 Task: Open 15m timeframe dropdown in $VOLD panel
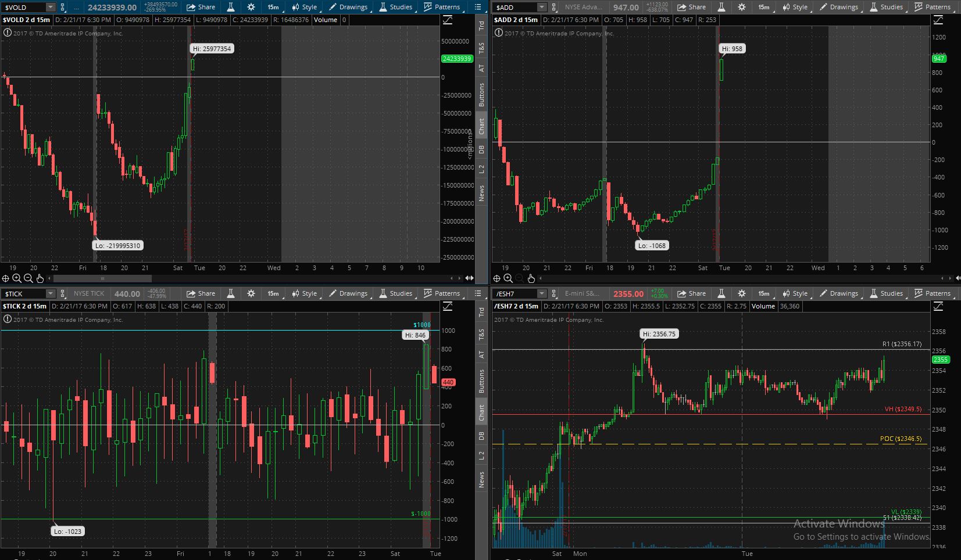[x=273, y=7]
